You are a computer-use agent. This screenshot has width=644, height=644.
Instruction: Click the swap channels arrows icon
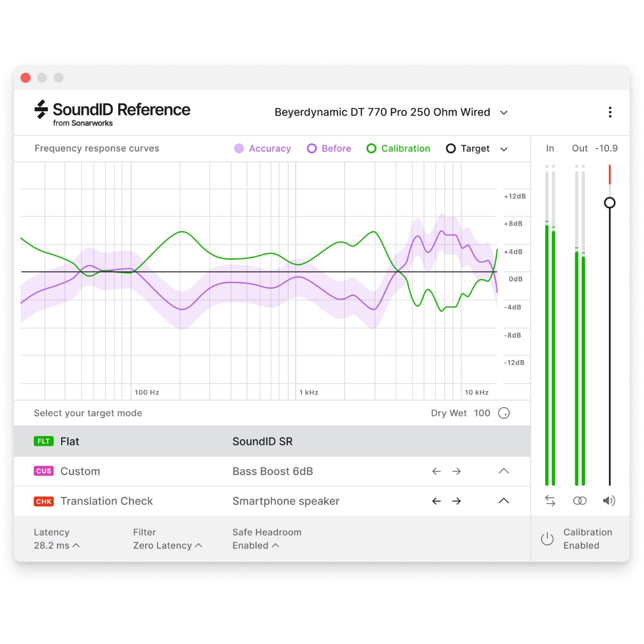[x=550, y=501]
